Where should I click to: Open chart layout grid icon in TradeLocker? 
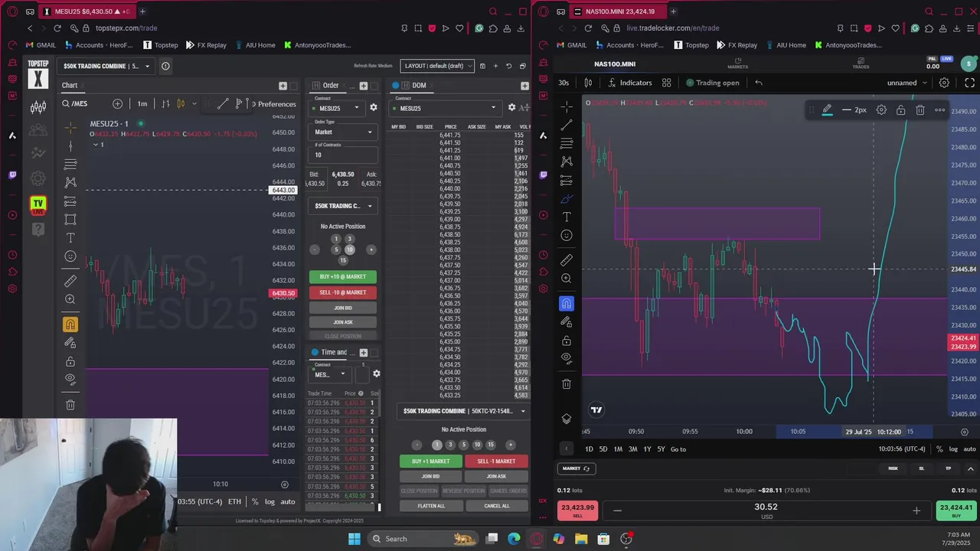coord(666,83)
